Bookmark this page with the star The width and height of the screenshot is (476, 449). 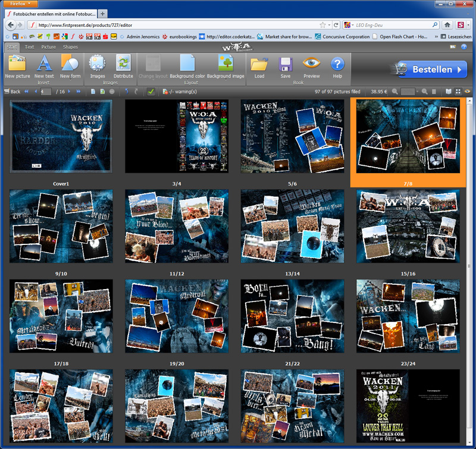click(322, 25)
